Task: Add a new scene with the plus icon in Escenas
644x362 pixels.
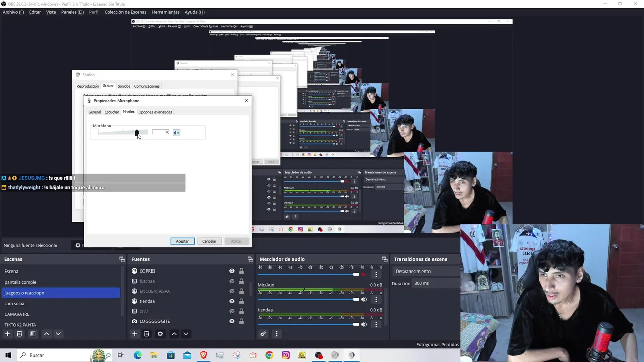Action: 7,334
